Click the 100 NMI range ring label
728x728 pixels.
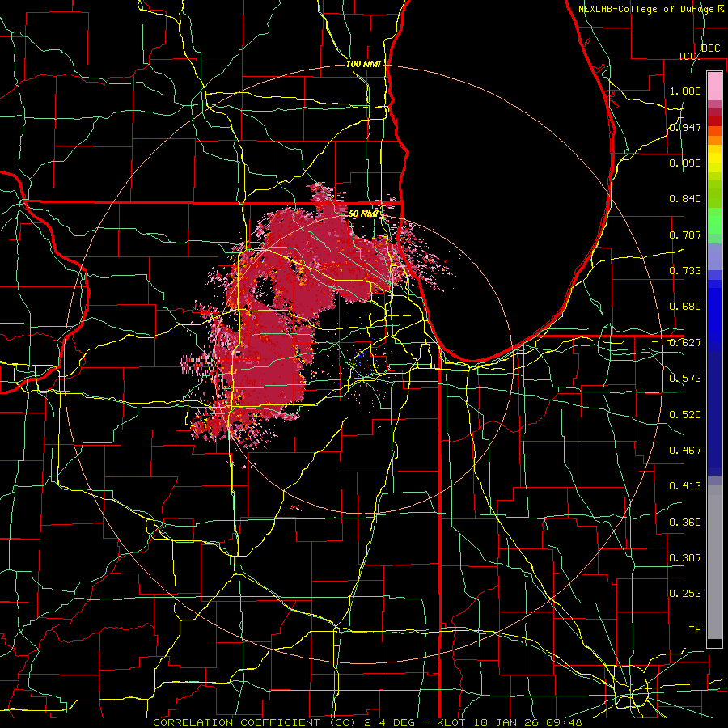[x=363, y=64]
